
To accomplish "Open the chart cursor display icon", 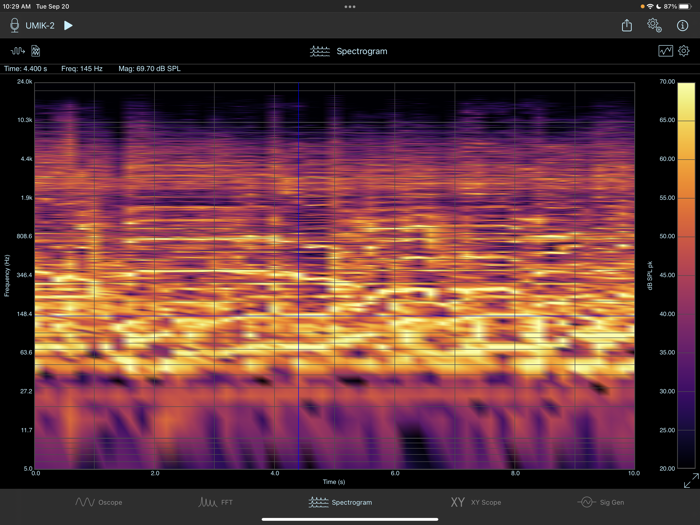I will [x=665, y=51].
